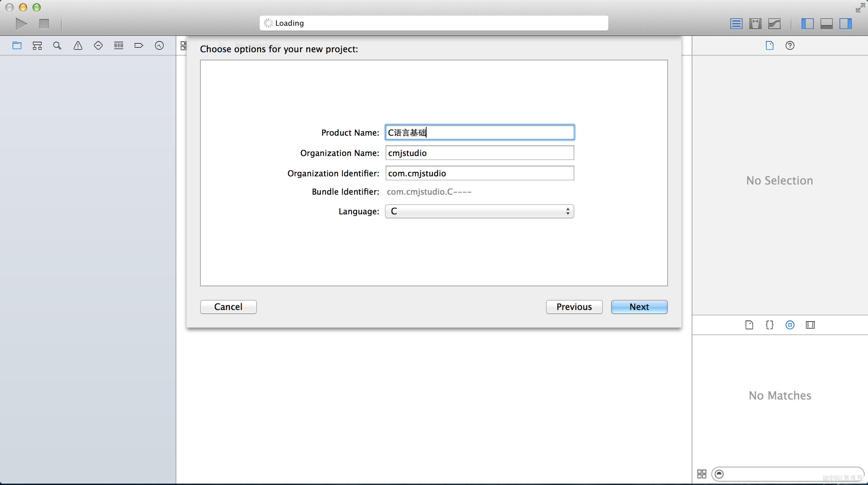Click the Stop button in toolbar
The width and height of the screenshot is (868, 485).
(44, 23)
